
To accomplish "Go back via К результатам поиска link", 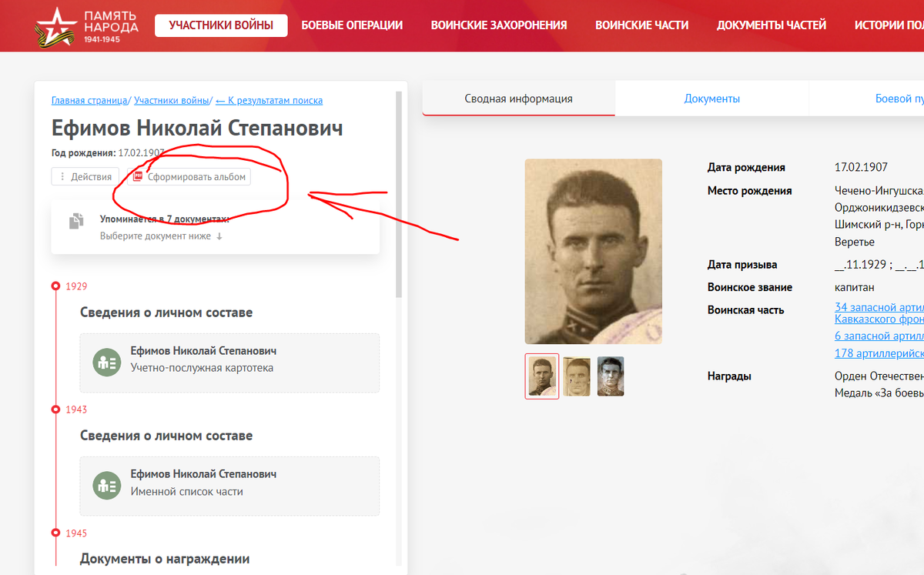I will [269, 100].
